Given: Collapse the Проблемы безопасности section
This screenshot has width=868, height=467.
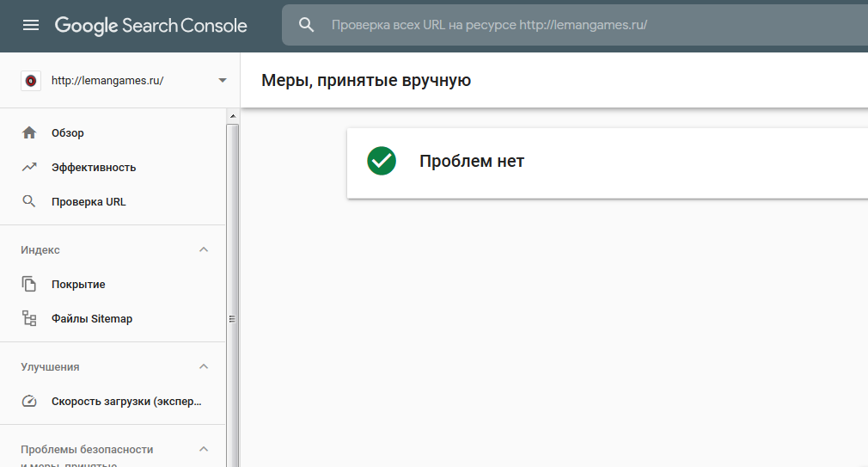Looking at the screenshot, I should point(204,450).
